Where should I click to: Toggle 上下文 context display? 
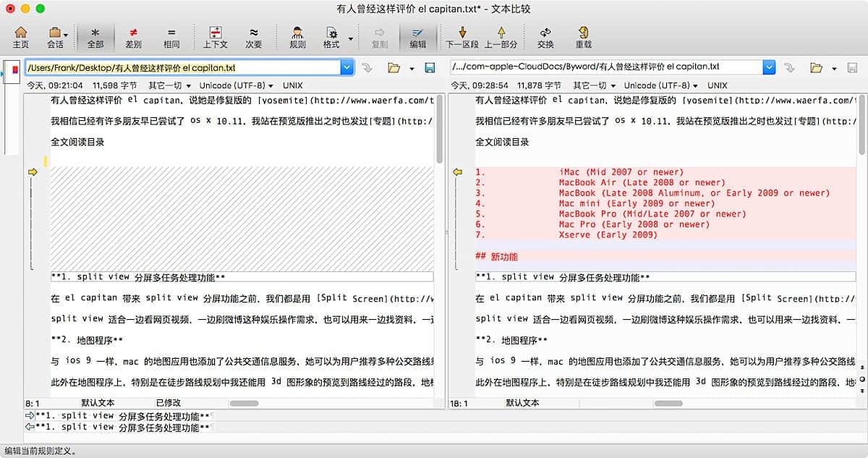coord(215,37)
